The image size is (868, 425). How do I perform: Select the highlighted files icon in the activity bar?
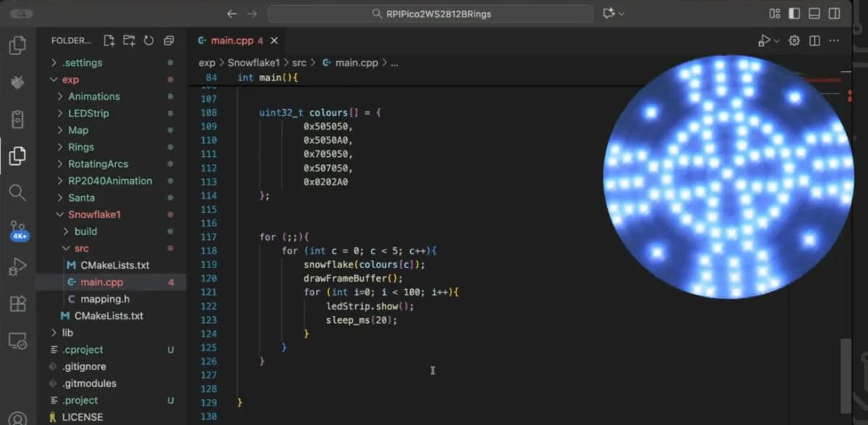pyautogui.click(x=17, y=155)
